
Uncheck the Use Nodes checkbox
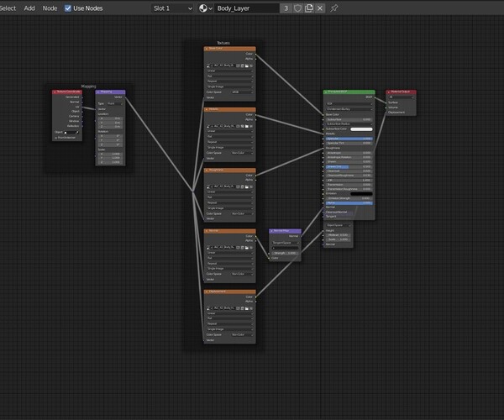click(x=68, y=8)
